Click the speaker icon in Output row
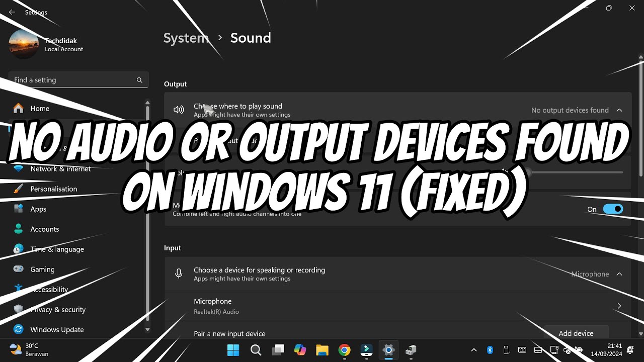Image resolution: width=644 pixels, height=362 pixels. tap(179, 110)
